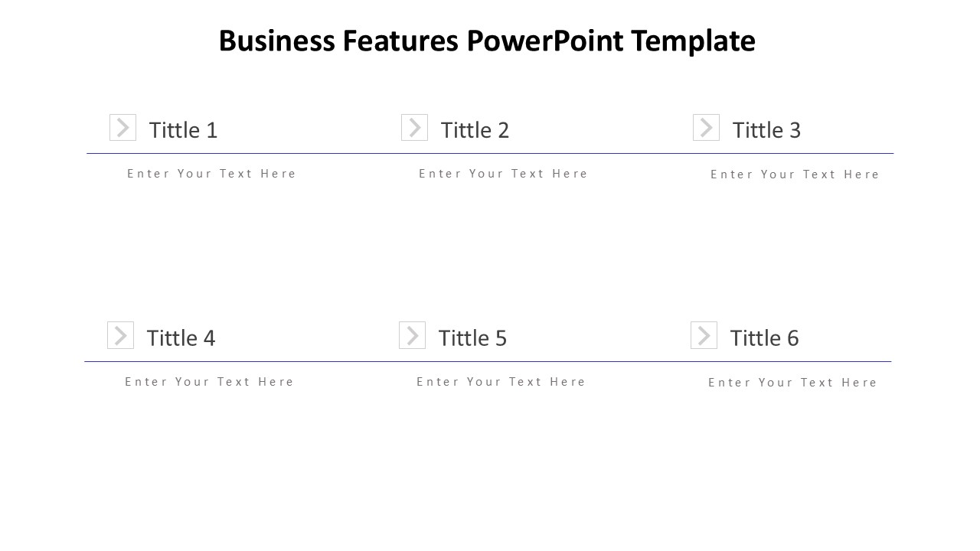
Task: Click placeholder text under Tittle 5
Action: [x=501, y=382]
